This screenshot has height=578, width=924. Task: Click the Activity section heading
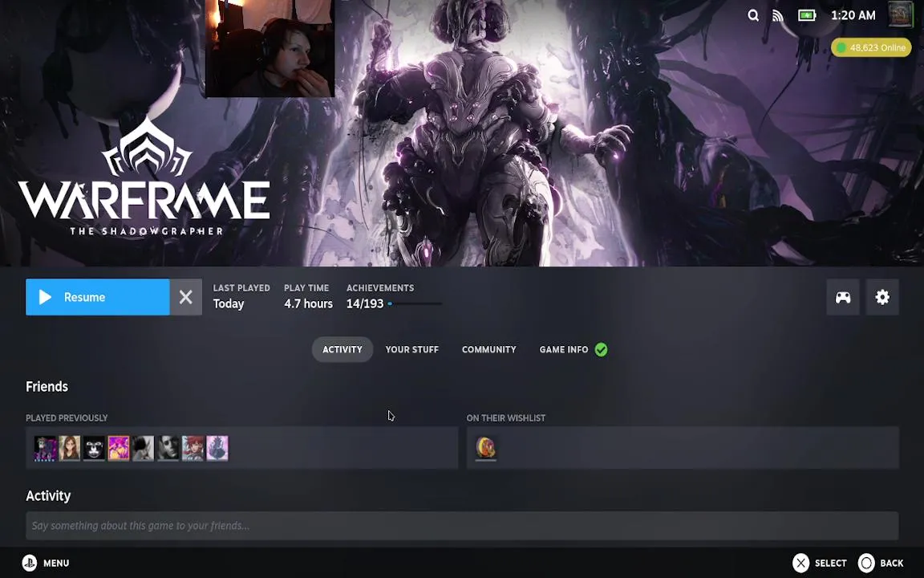pyautogui.click(x=48, y=496)
